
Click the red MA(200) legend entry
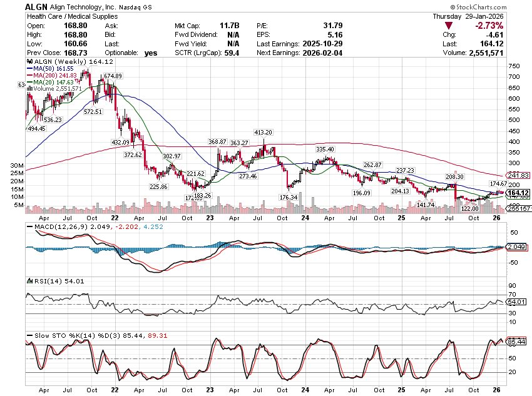51,76
